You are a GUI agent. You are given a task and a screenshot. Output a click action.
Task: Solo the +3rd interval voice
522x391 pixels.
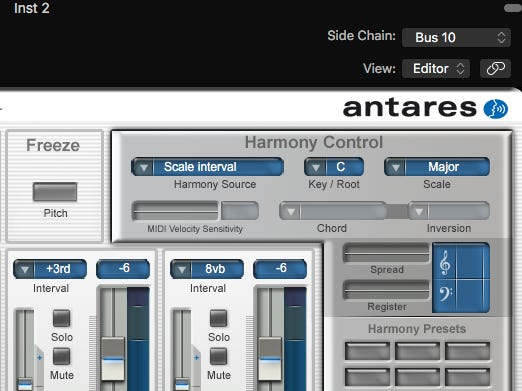tap(62, 318)
